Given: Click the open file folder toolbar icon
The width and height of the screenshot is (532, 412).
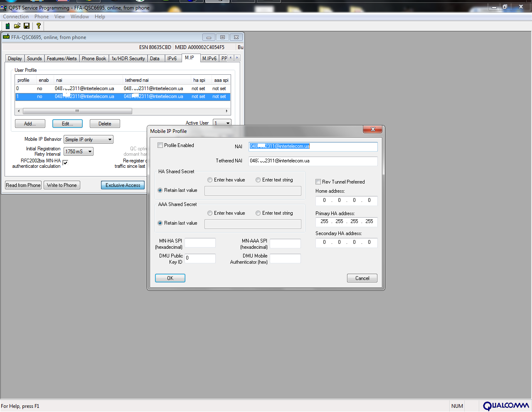Looking at the screenshot, I should 17,26.
